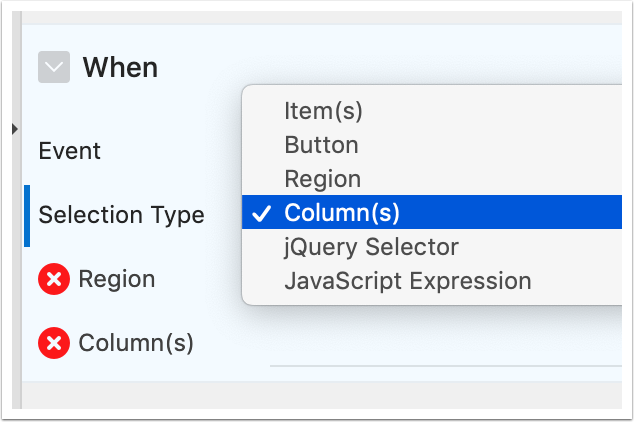
Task: Select Item(s) from the Selection Type list
Action: point(323,111)
